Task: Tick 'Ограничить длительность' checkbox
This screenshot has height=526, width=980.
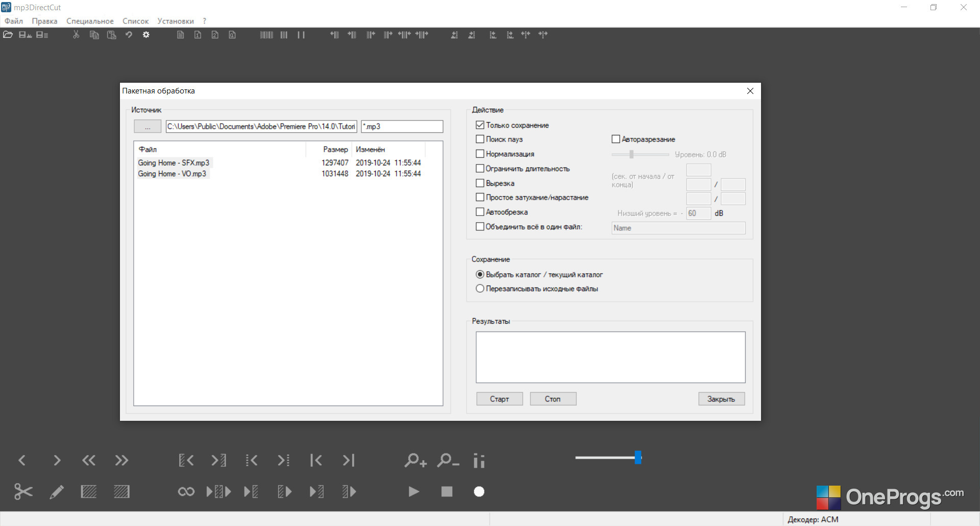Action: (x=480, y=169)
